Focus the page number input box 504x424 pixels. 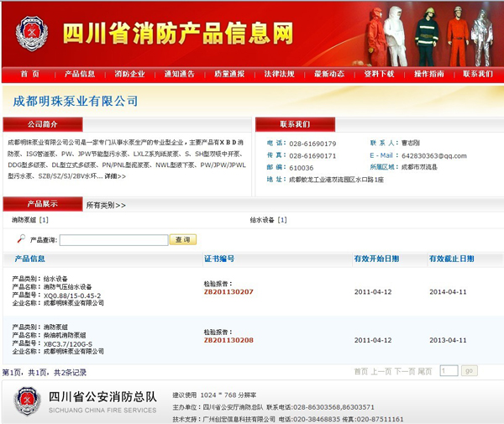[449, 371]
